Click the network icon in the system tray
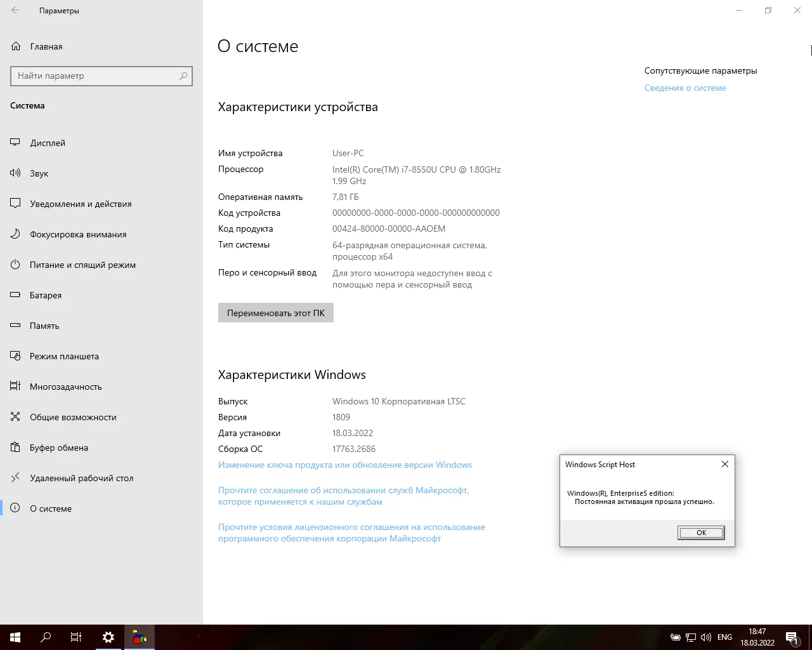Viewport: 812px width, 650px height. click(691, 637)
